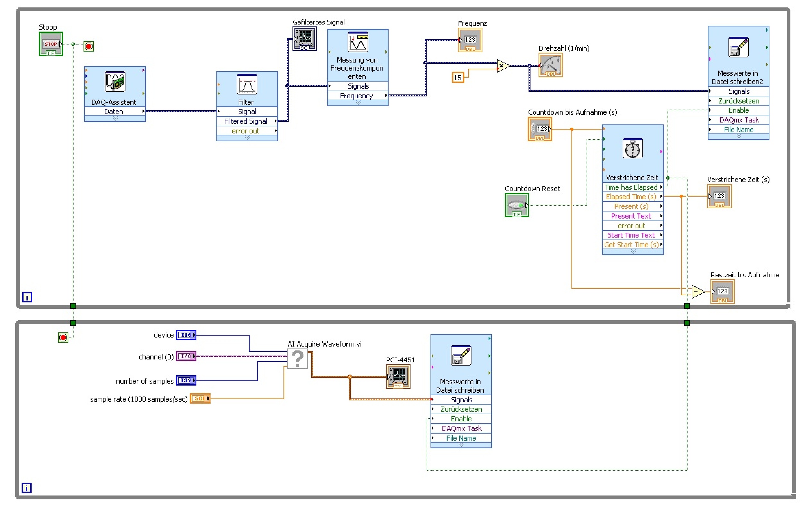The image size is (812, 510).
Task: Click the AI Acquire Waveform question-mark node
Action: coord(297,359)
